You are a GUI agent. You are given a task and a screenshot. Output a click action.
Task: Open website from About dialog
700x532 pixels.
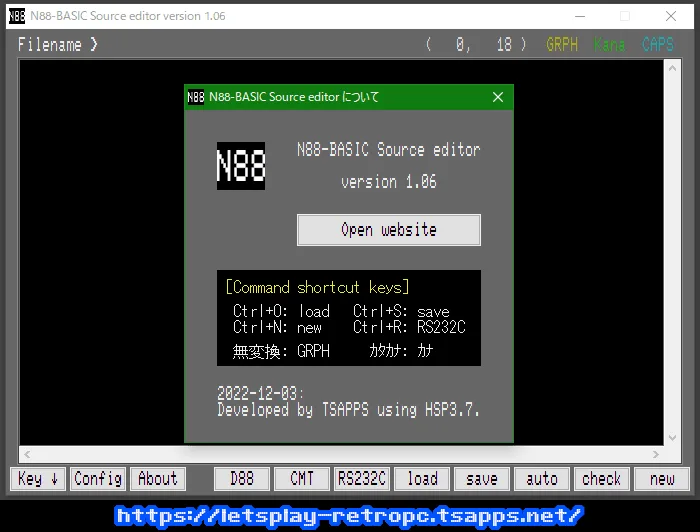(x=389, y=230)
